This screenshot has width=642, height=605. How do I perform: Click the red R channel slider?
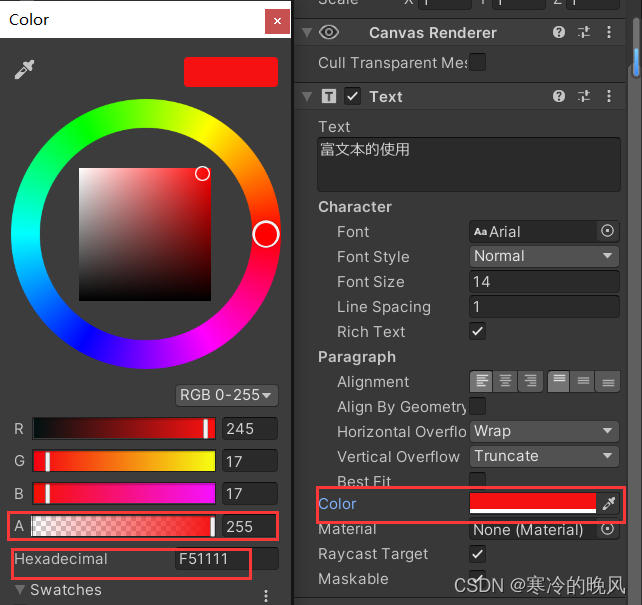click(x=124, y=429)
